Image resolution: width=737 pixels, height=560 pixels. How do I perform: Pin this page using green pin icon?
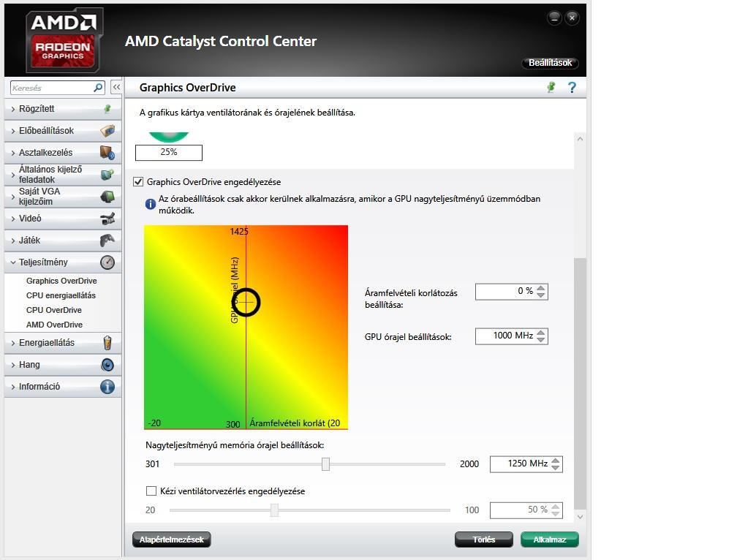point(551,88)
